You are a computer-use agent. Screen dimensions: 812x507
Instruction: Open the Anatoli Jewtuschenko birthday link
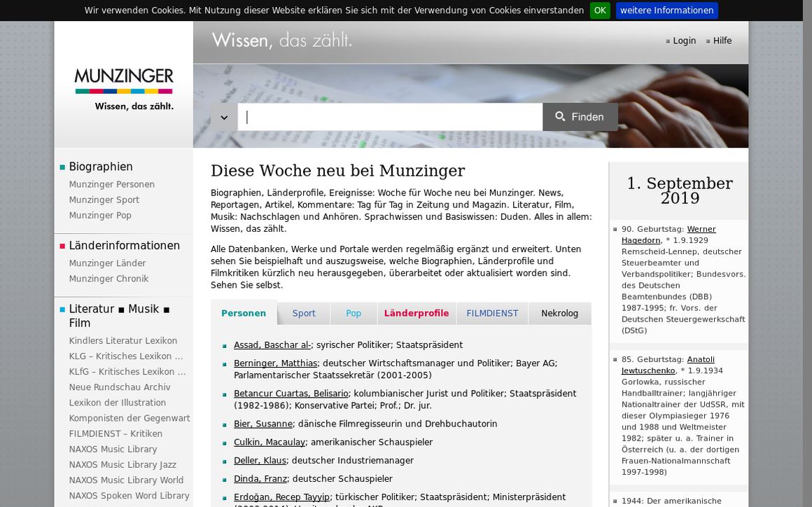point(668,365)
